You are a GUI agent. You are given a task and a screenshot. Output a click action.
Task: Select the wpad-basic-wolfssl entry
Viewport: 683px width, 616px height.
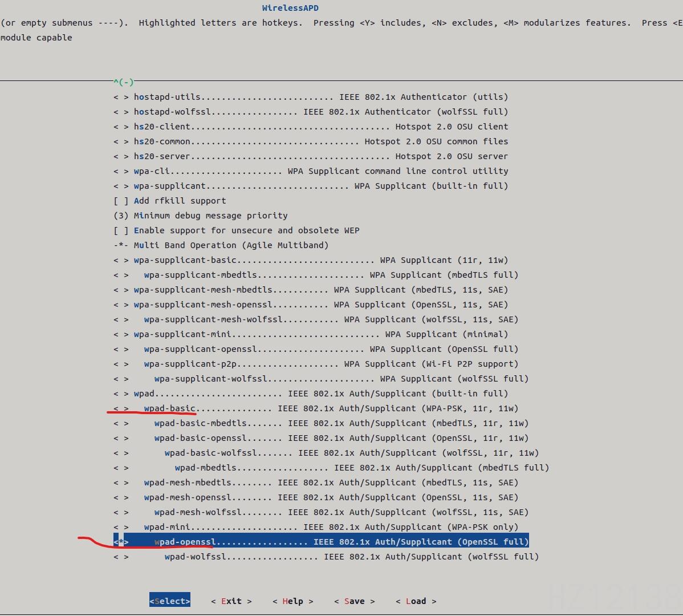pos(326,452)
